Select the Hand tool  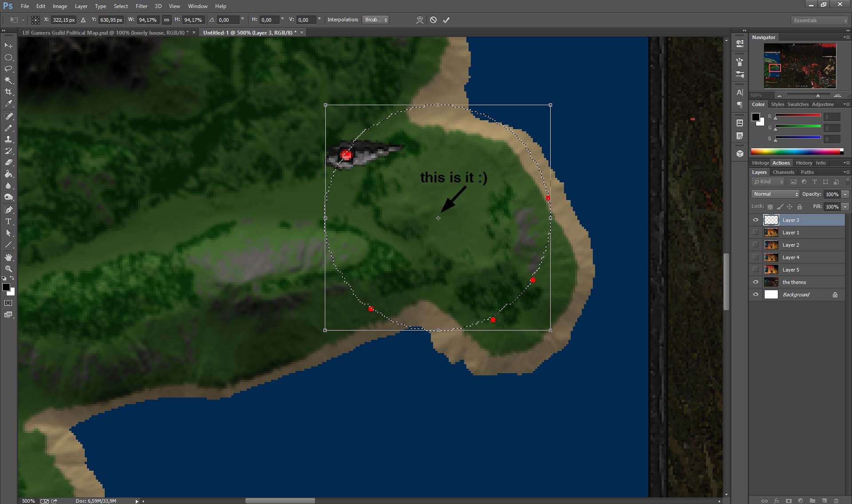point(8,257)
